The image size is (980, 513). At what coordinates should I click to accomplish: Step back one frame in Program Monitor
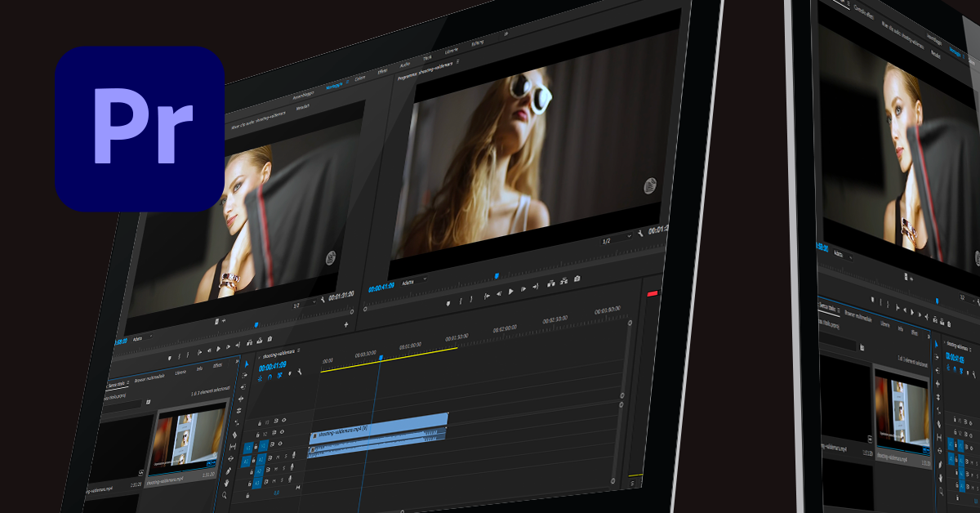click(499, 294)
